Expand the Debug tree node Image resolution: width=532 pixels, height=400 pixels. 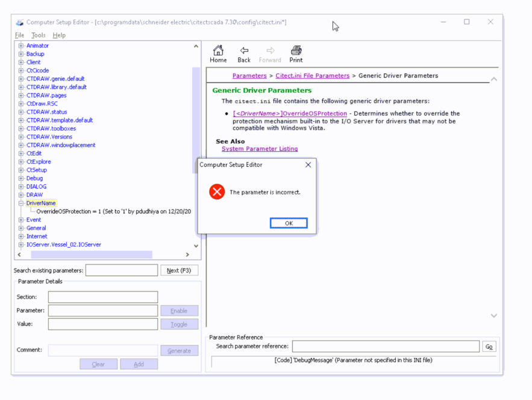(21, 178)
